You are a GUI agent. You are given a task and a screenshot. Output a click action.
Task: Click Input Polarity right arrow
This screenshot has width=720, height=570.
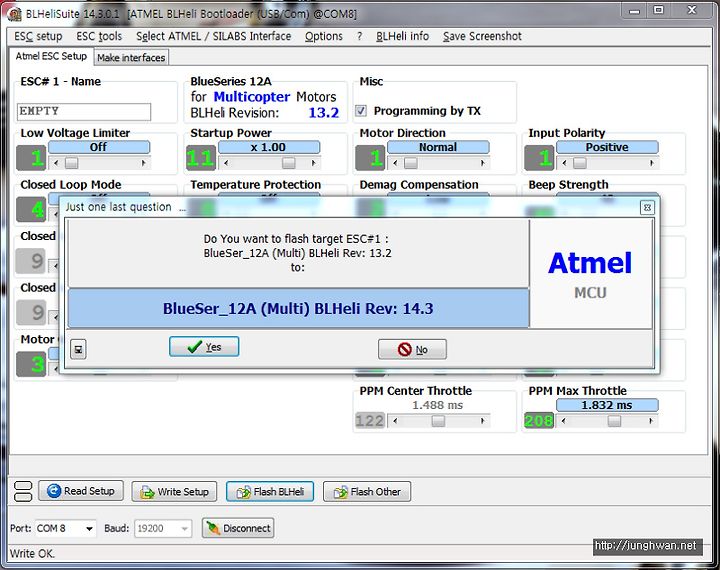tap(651, 163)
